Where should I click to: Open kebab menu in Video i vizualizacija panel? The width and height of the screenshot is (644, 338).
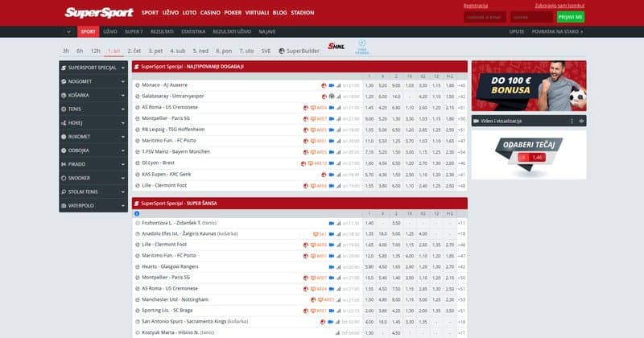[x=572, y=122]
